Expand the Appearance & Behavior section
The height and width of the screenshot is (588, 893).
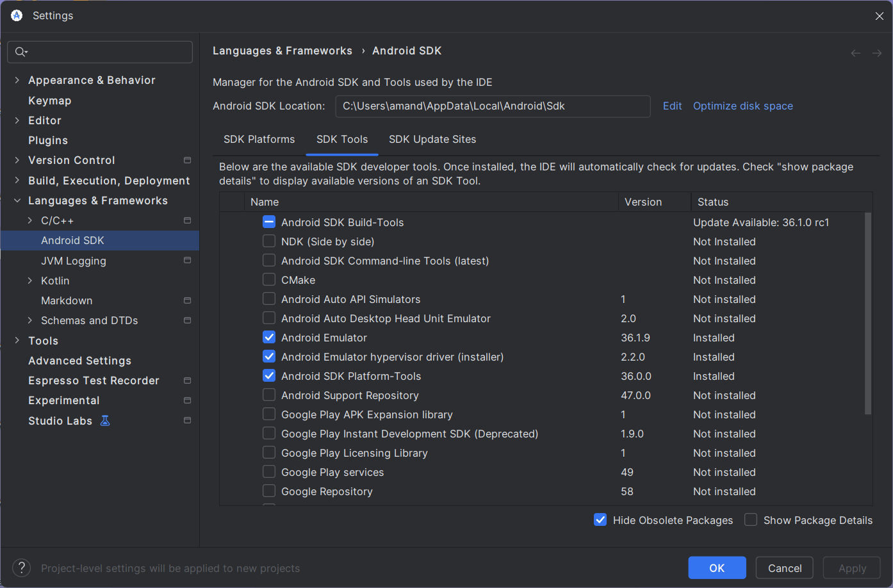(17, 80)
